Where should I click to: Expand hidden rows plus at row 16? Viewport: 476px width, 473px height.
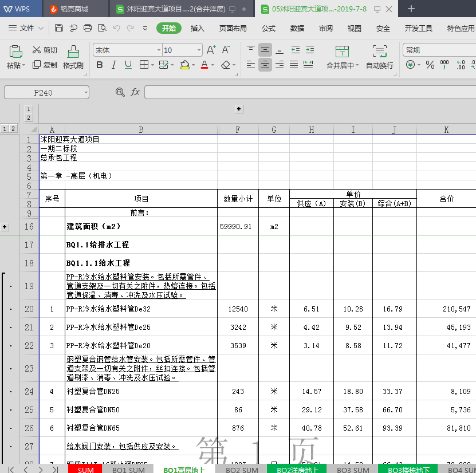[x=5, y=227]
